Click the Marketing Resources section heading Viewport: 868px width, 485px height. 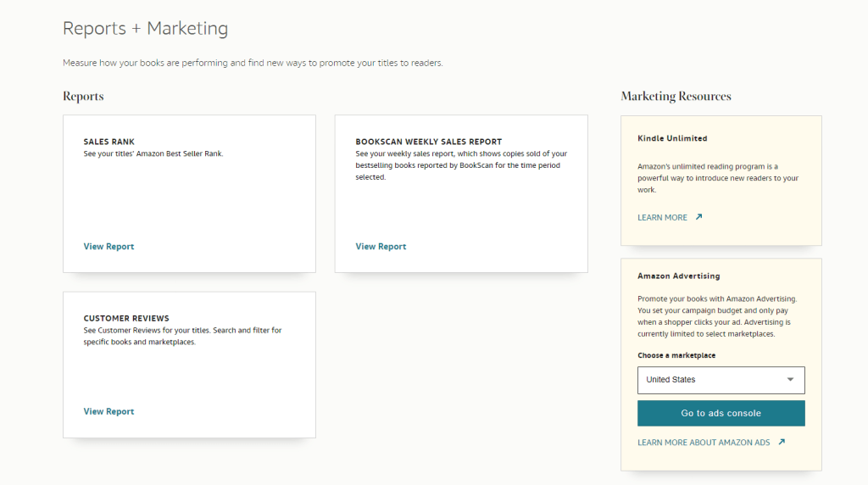[676, 97]
